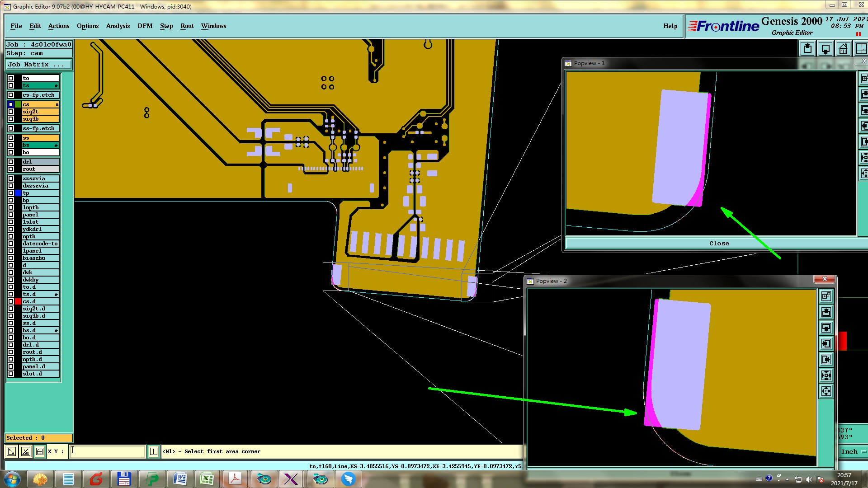Screen dimensions: 868x488
Task: Open the orange shell app in taskbar
Action: coord(40,479)
